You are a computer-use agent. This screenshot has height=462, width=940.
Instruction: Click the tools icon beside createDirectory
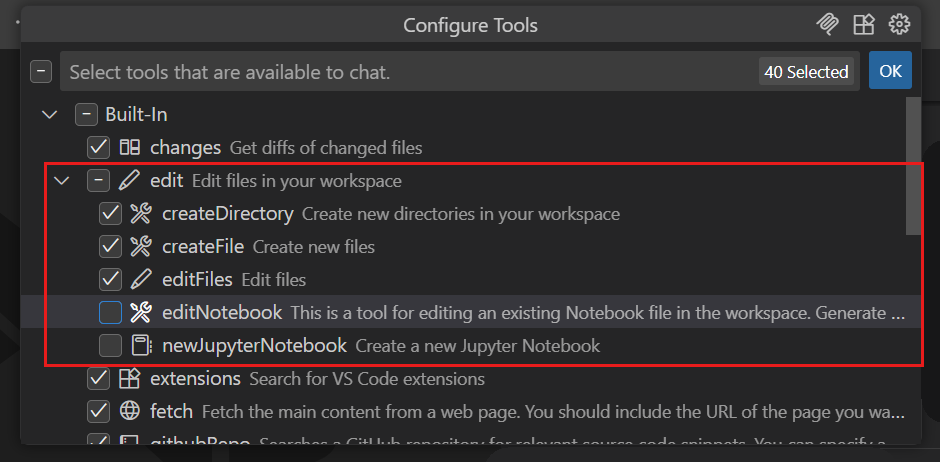click(x=141, y=214)
